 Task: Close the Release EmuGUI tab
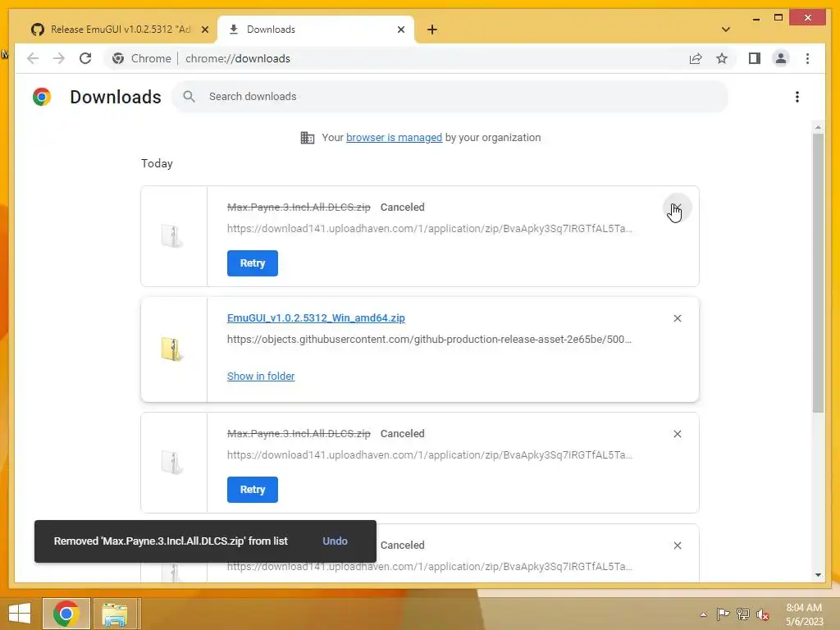tap(204, 30)
